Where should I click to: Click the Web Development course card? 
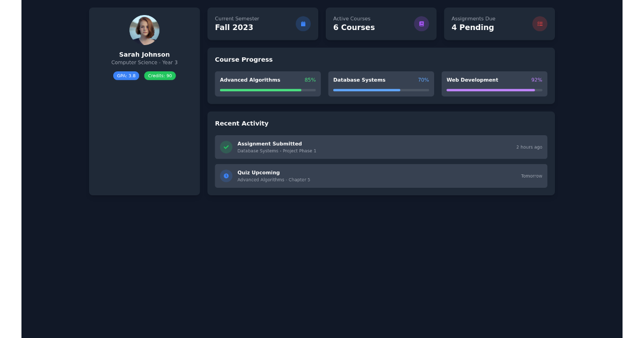(x=494, y=84)
